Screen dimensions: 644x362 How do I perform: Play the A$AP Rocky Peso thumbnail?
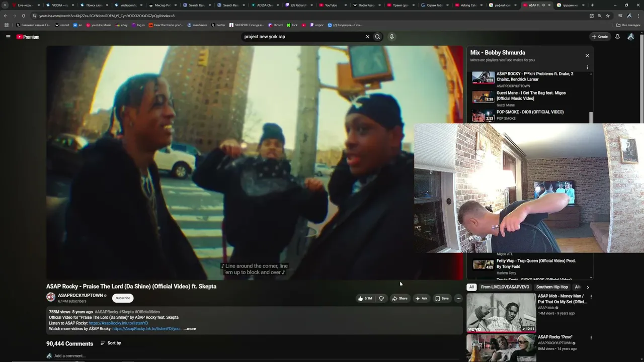[x=501, y=348]
